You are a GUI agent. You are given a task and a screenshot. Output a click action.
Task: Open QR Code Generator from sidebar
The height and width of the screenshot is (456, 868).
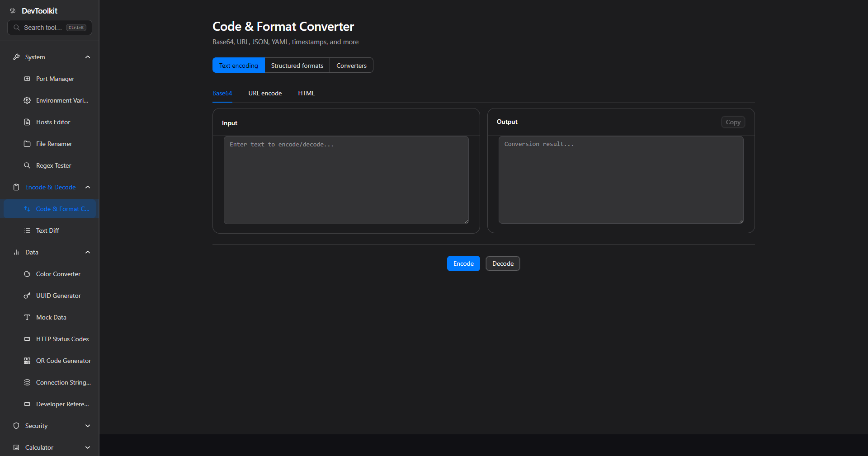point(50,361)
